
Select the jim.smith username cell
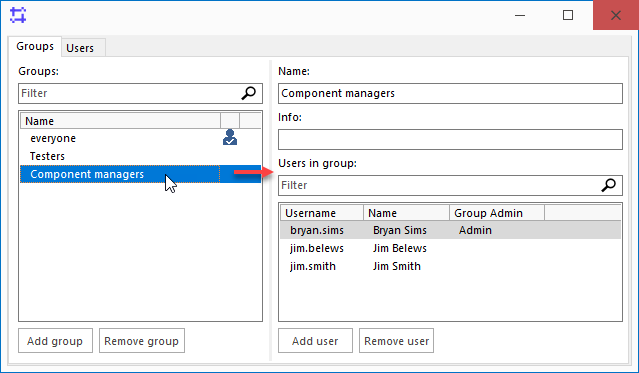pyautogui.click(x=313, y=266)
